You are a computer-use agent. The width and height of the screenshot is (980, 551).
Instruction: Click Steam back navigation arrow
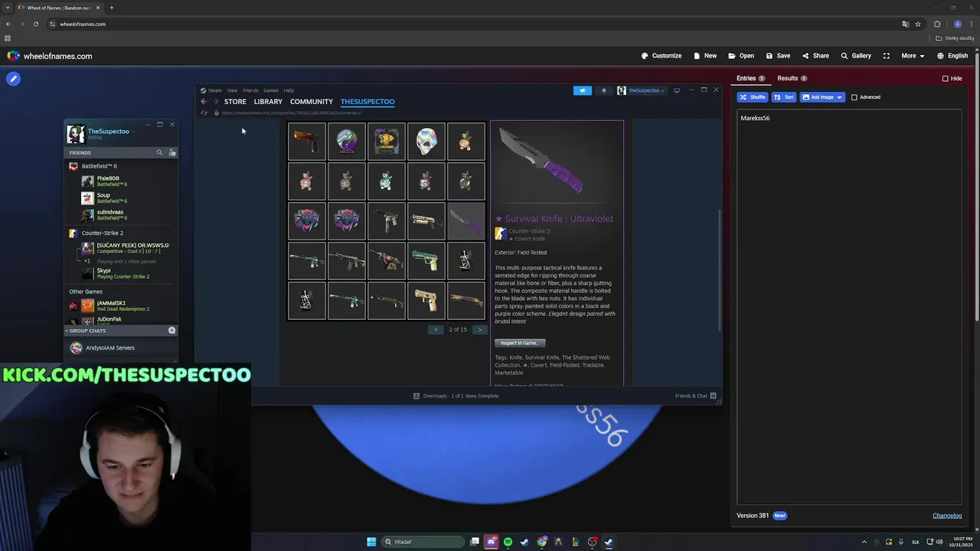(x=204, y=102)
